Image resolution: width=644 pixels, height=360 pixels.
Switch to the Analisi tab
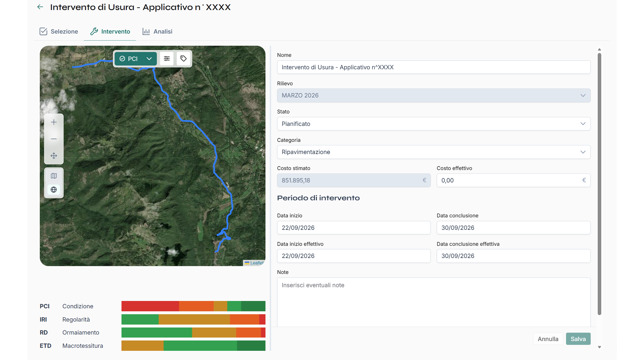coord(157,31)
